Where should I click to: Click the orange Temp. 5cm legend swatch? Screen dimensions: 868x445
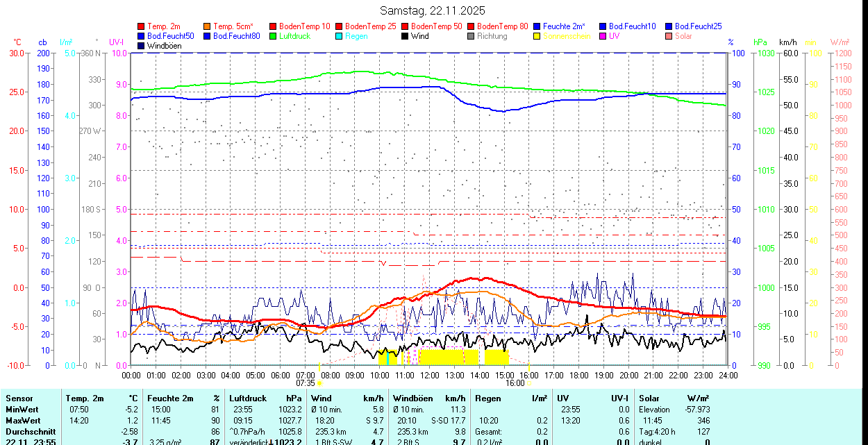pyautogui.click(x=208, y=26)
